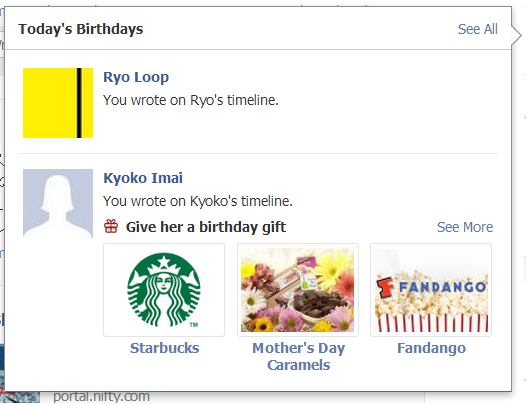The image size is (531, 405).
Task: Open Kyoko Imai's default silhouette avatar
Action: click(x=58, y=204)
